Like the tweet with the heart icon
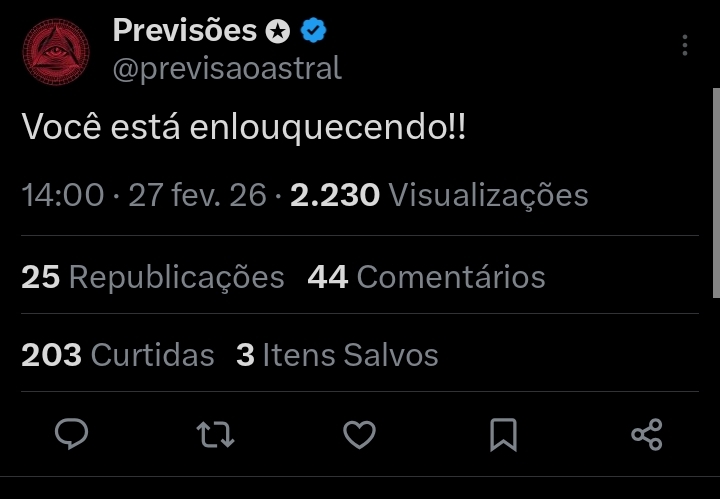Image resolution: width=720 pixels, height=499 pixels. click(x=359, y=434)
